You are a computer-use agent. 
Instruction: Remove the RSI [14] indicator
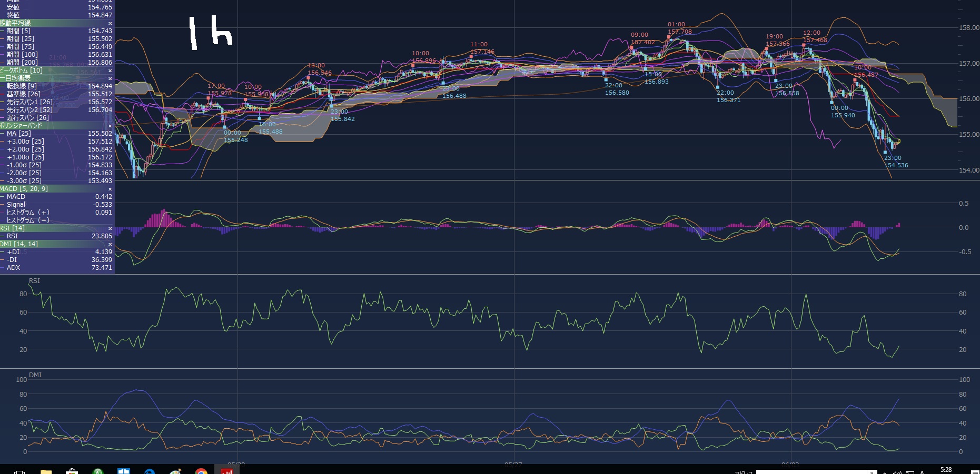pyautogui.click(x=110, y=228)
